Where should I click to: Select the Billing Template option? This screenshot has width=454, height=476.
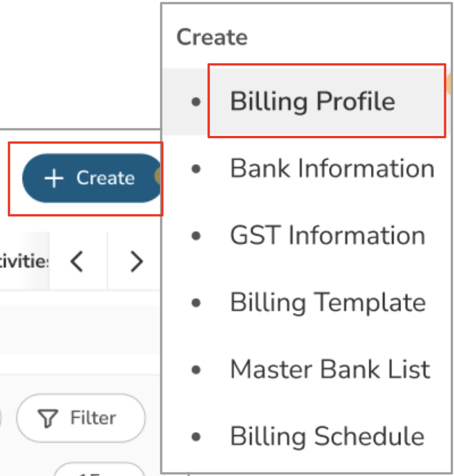pos(327,303)
